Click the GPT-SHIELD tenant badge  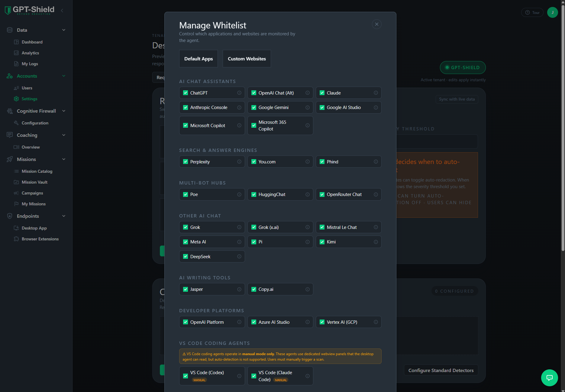[x=463, y=67]
